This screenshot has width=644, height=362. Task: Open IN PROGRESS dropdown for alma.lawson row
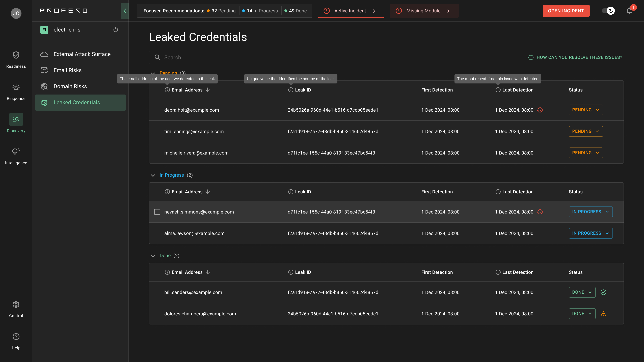point(591,233)
